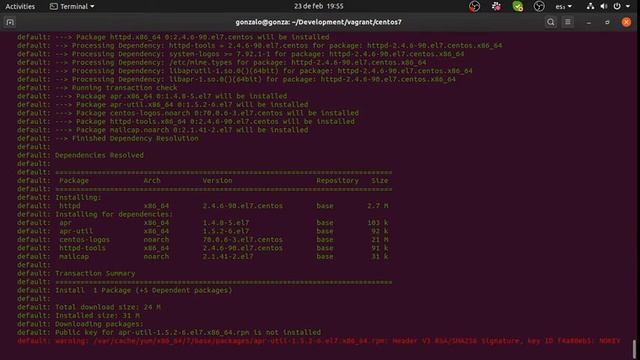Click the green checkmark tray icon
This screenshot has width=640, height=360.
coord(518,7)
